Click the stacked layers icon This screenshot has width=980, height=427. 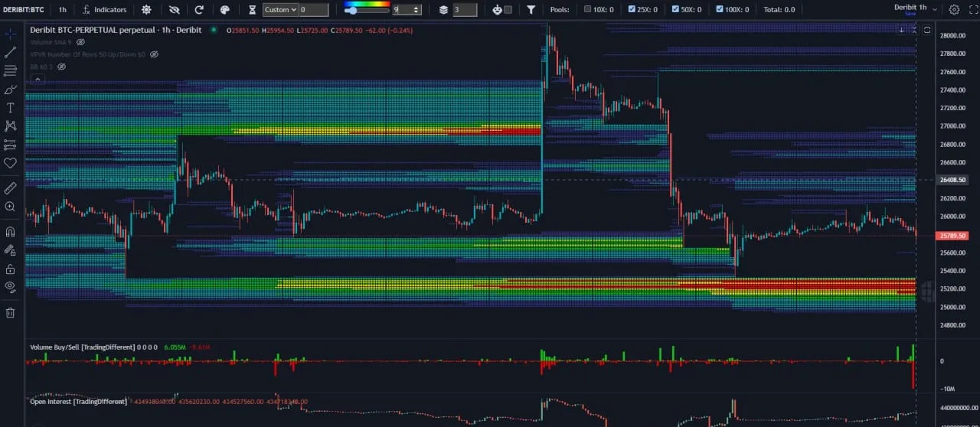(443, 10)
